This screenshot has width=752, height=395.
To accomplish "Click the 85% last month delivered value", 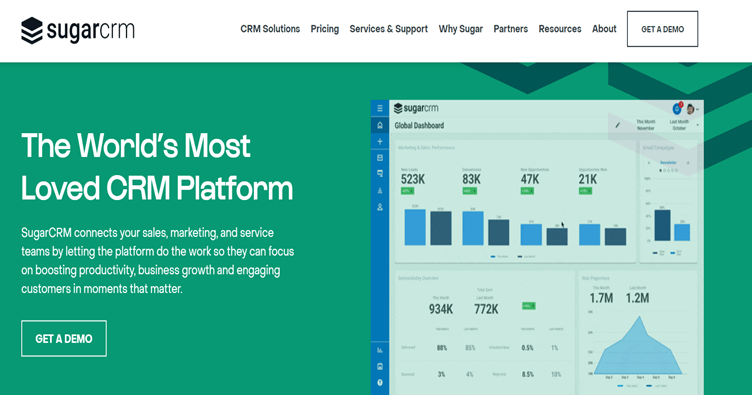I will point(470,348).
